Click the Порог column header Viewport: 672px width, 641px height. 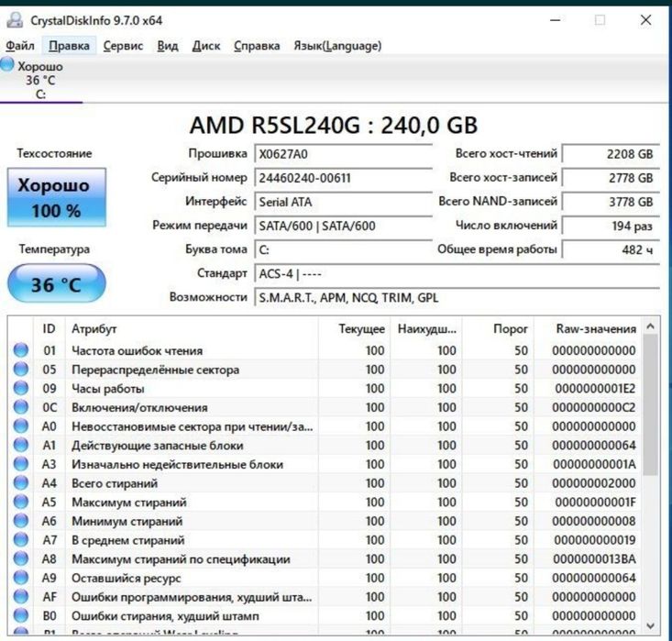(x=498, y=329)
